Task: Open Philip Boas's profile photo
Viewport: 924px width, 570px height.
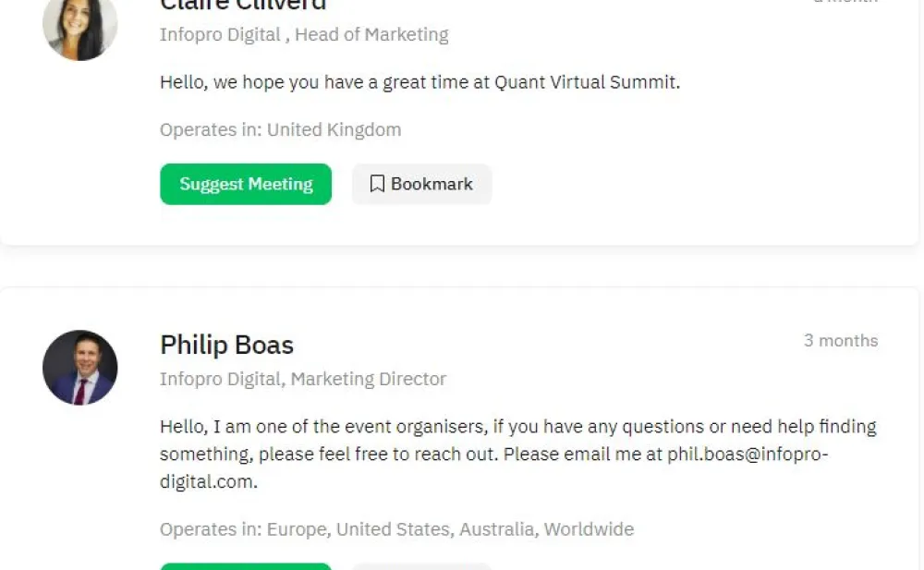Action: 80,368
